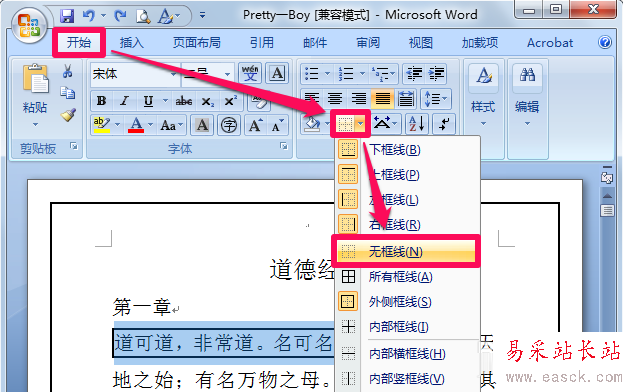Viewport: 623px width, 392px height.
Task: Switch to the 插入 tab
Action: 132,42
